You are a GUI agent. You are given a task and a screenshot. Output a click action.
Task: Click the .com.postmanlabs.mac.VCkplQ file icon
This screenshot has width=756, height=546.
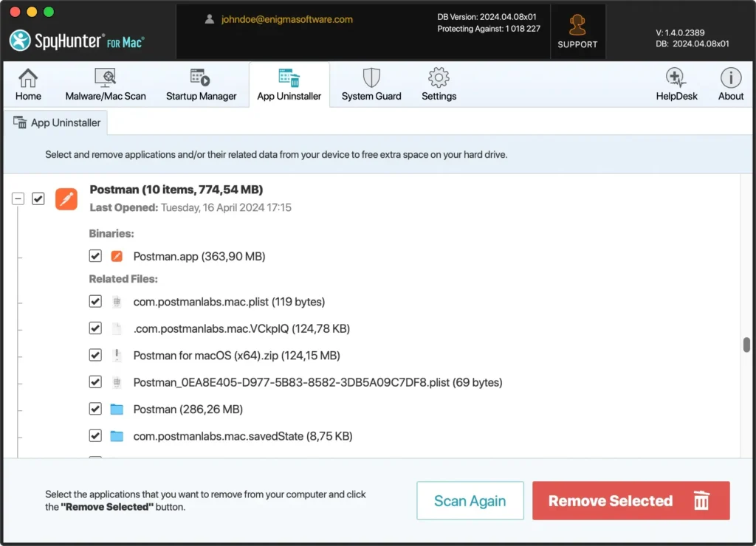117,328
